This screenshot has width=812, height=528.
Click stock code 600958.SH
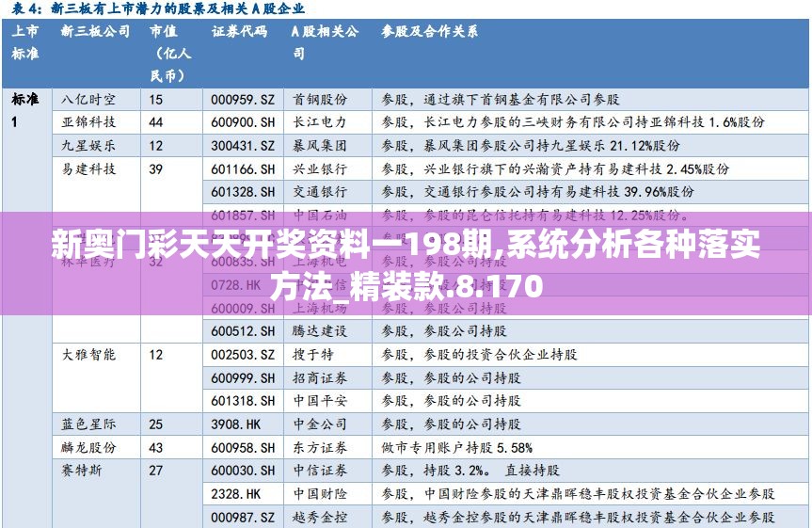[243, 448]
